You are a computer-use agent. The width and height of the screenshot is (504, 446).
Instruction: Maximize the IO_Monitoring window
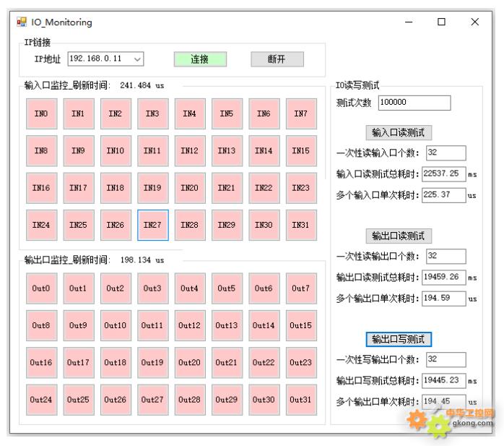click(441, 22)
